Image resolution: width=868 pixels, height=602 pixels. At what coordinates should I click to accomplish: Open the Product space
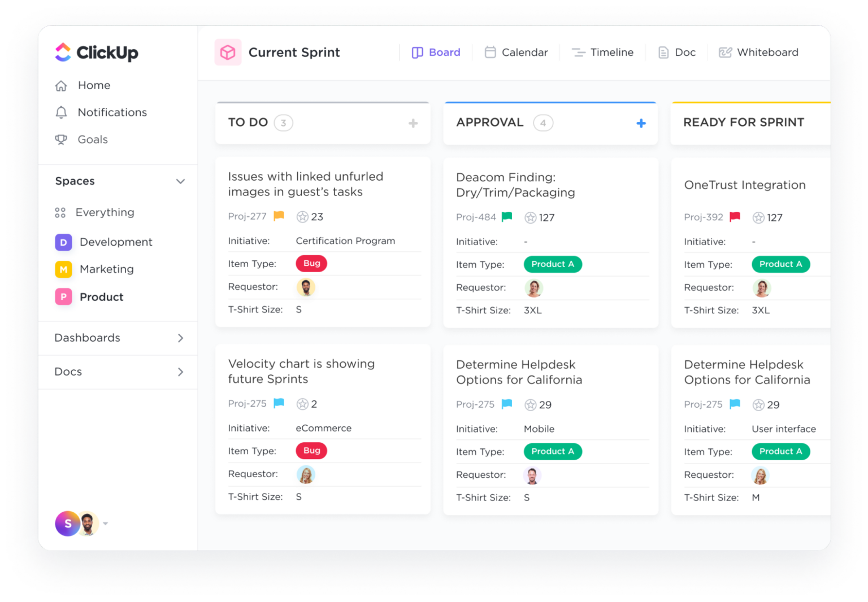(x=101, y=296)
